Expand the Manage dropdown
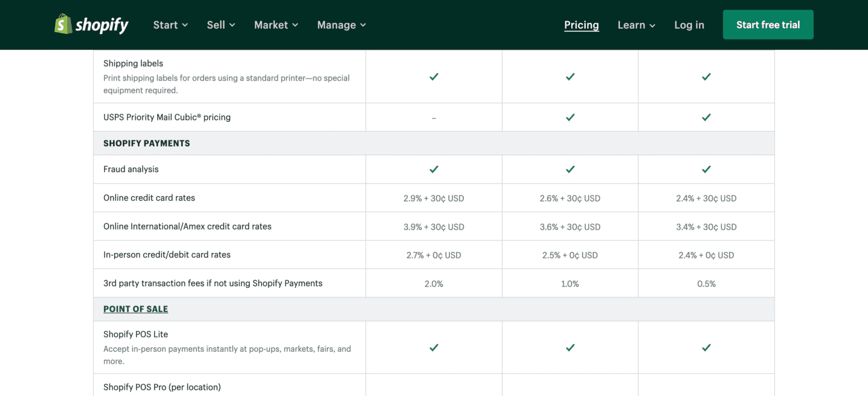This screenshot has width=868, height=396. (x=341, y=25)
